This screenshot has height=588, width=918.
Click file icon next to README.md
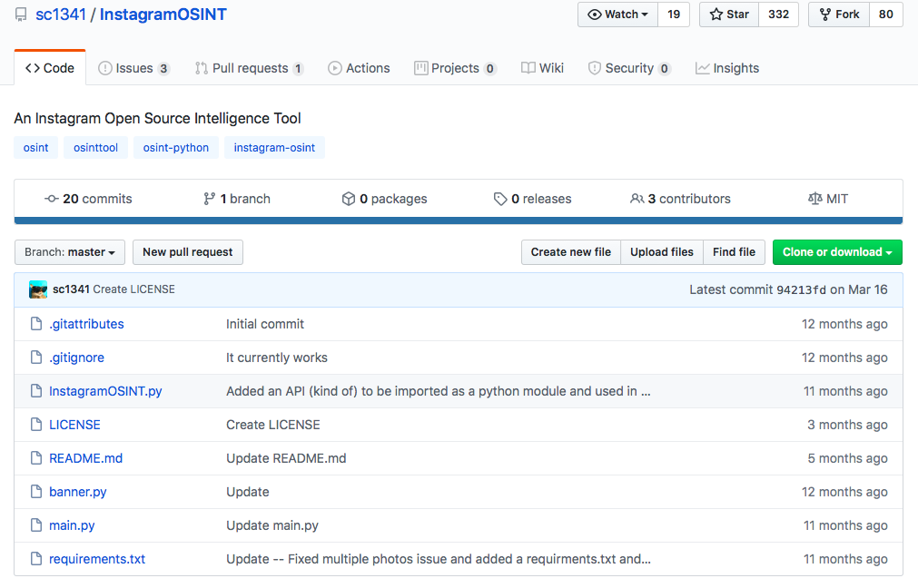(x=36, y=458)
